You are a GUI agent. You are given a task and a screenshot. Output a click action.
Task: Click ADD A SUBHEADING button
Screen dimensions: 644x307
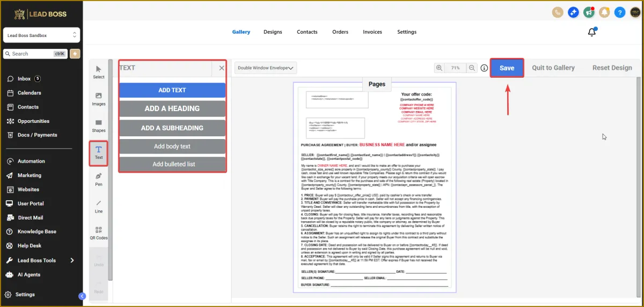point(172,128)
